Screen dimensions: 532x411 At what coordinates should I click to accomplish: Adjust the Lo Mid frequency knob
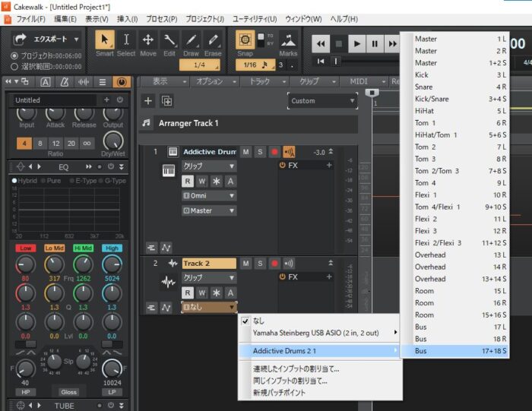(x=54, y=264)
